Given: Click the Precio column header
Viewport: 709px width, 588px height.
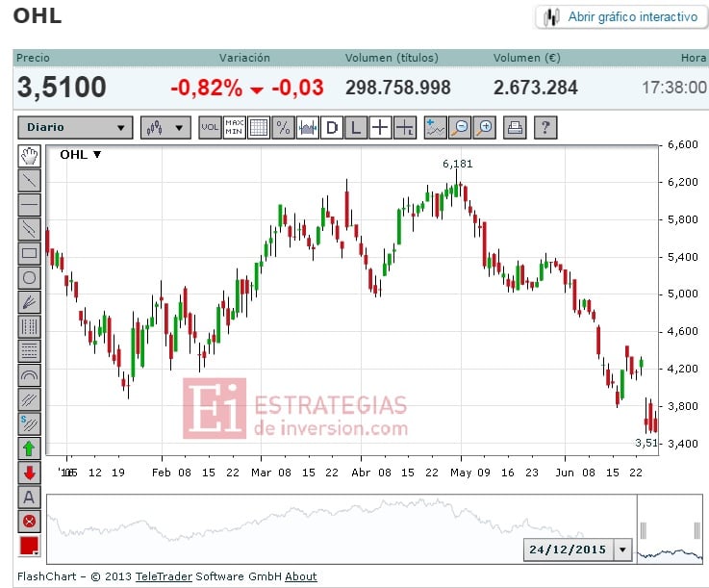Looking at the screenshot, I should tap(33, 58).
